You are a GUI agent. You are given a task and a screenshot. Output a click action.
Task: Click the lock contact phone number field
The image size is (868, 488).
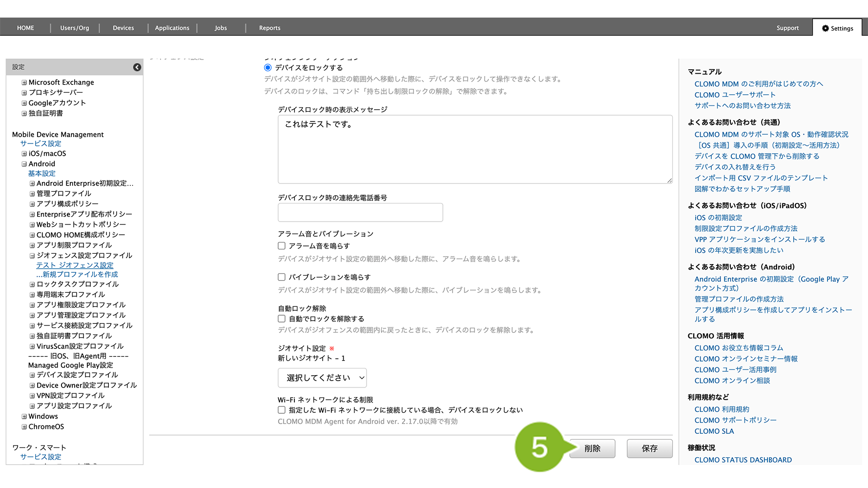tap(360, 213)
